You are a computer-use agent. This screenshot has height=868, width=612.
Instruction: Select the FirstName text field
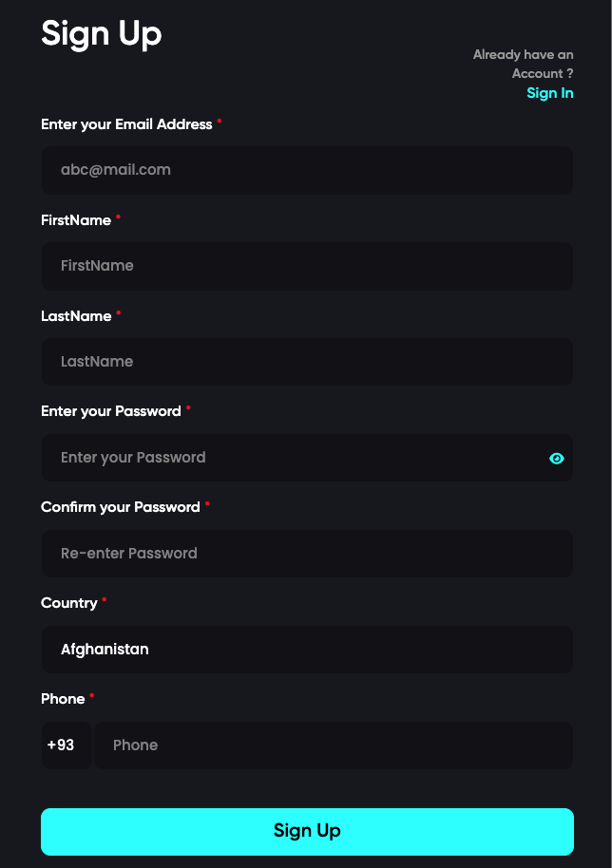click(307, 266)
